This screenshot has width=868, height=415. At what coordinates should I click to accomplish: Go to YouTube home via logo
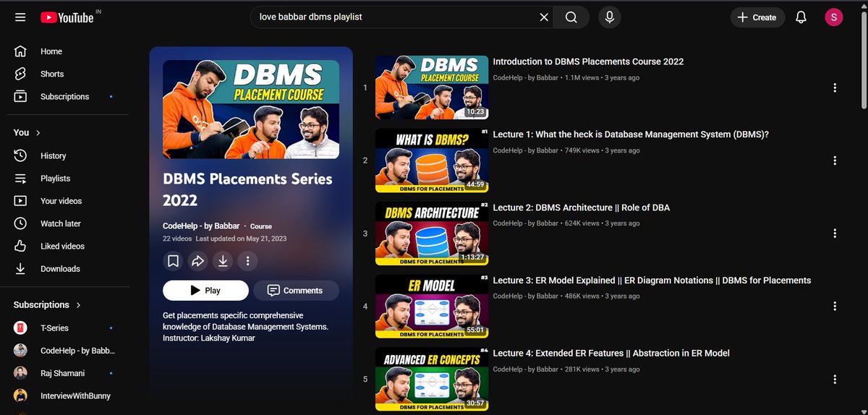[x=67, y=17]
